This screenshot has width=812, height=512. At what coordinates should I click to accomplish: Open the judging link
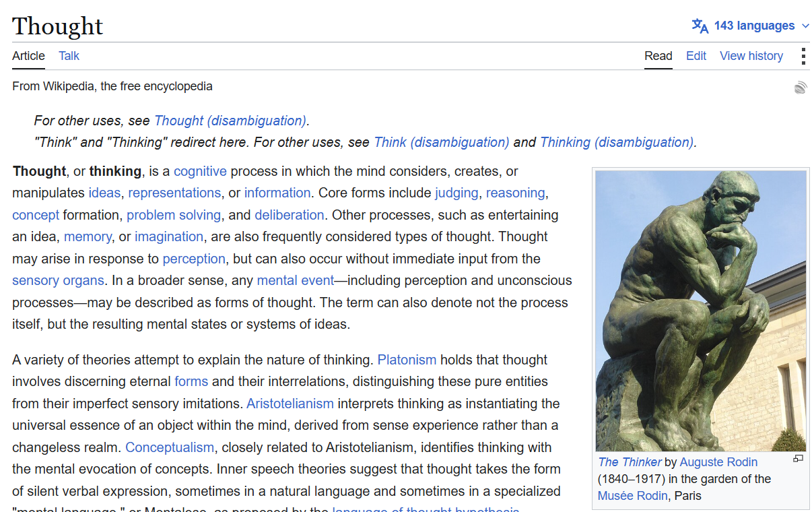click(x=456, y=193)
